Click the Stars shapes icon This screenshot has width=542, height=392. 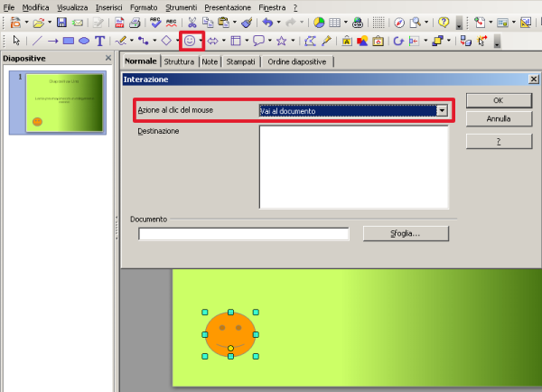coord(282,41)
